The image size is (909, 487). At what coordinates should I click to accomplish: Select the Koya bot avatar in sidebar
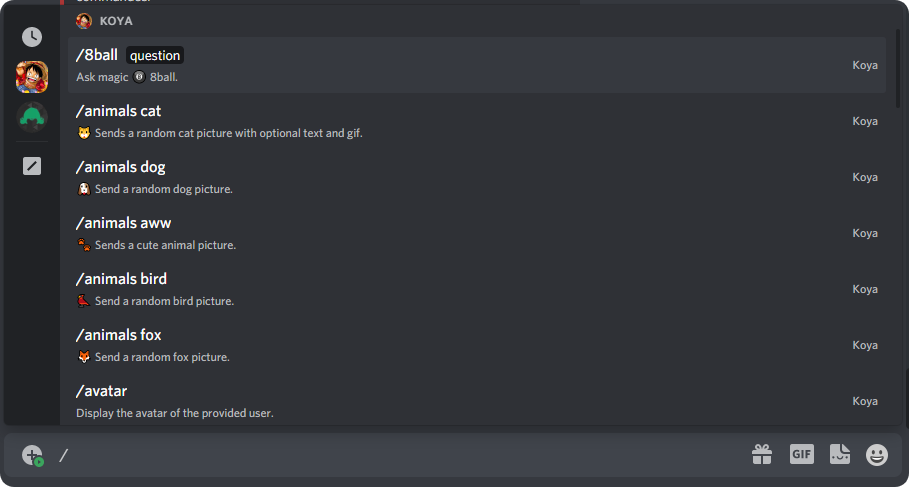click(x=32, y=77)
